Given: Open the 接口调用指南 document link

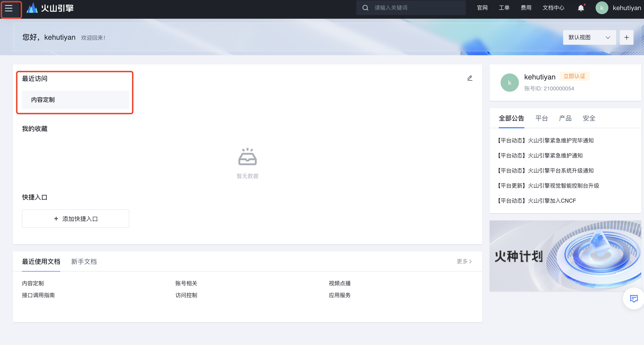Looking at the screenshot, I should pos(38,295).
